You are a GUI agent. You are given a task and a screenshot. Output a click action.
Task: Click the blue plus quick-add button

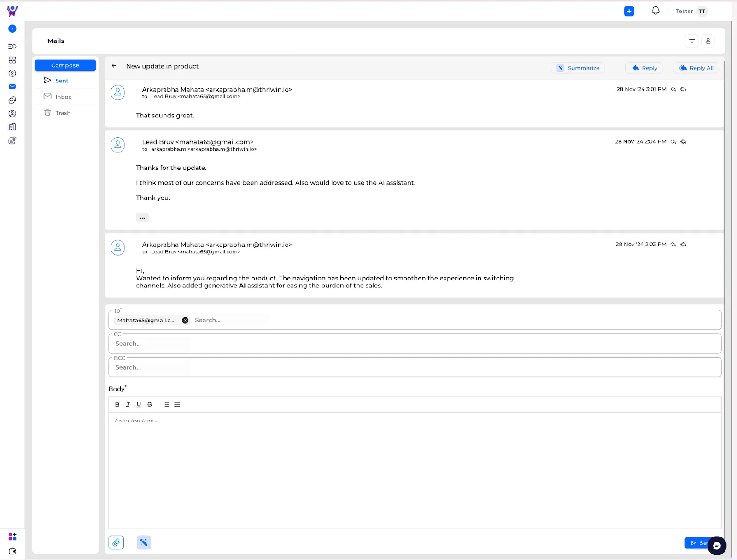point(629,11)
